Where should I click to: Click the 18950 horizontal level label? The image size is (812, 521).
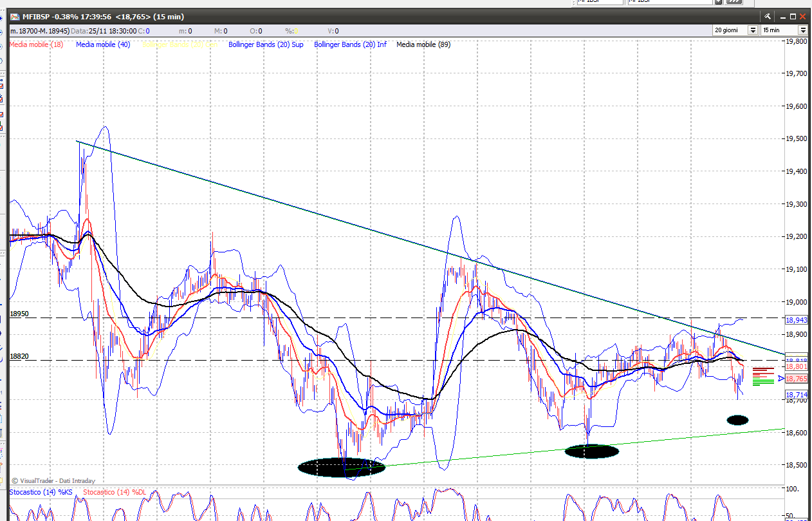pos(19,314)
